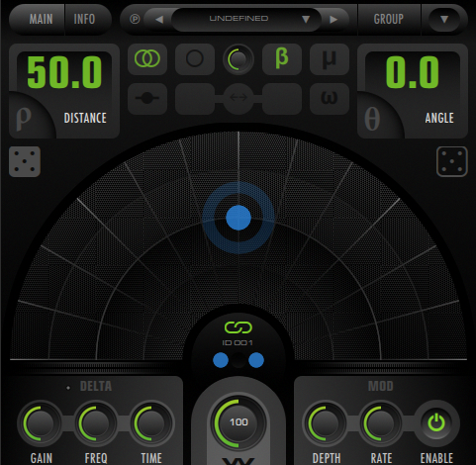Click the circled P preset icon
The width and height of the screenshot is (476, 465).
point(135,19)
